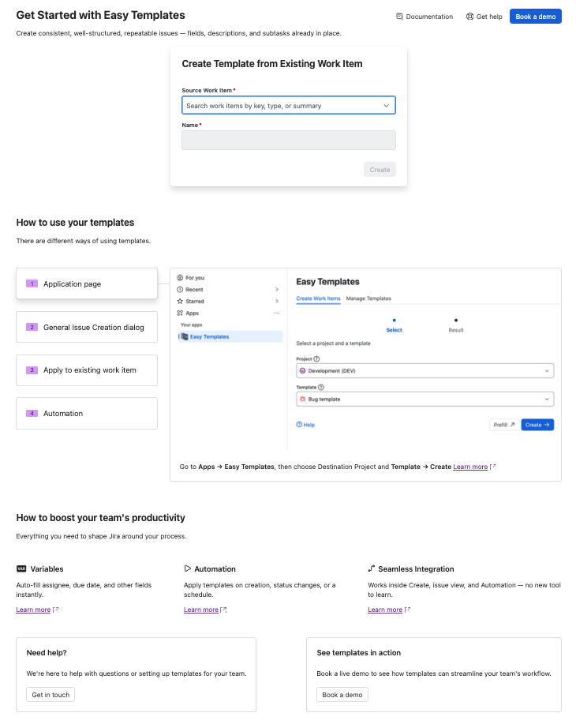
Task: Click the 'See templates in action' heading
Action: (359, 653)
